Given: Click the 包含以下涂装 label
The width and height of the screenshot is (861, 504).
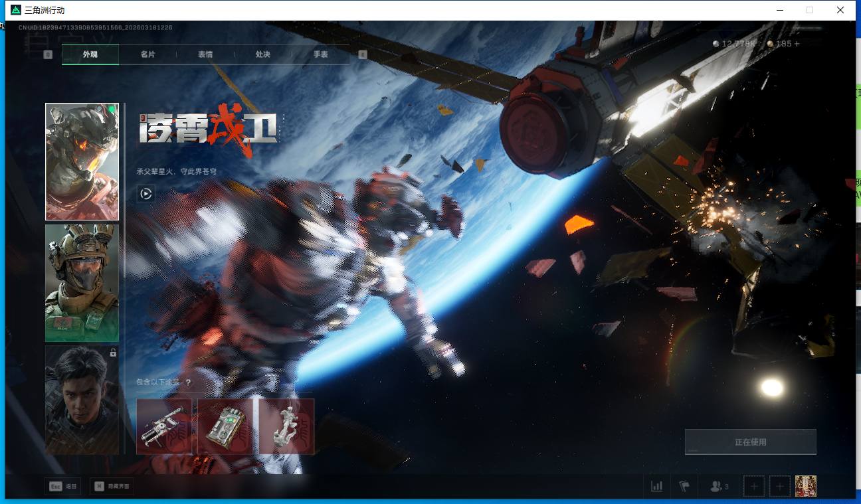Looking at the screenshot, I should point(159,382).
